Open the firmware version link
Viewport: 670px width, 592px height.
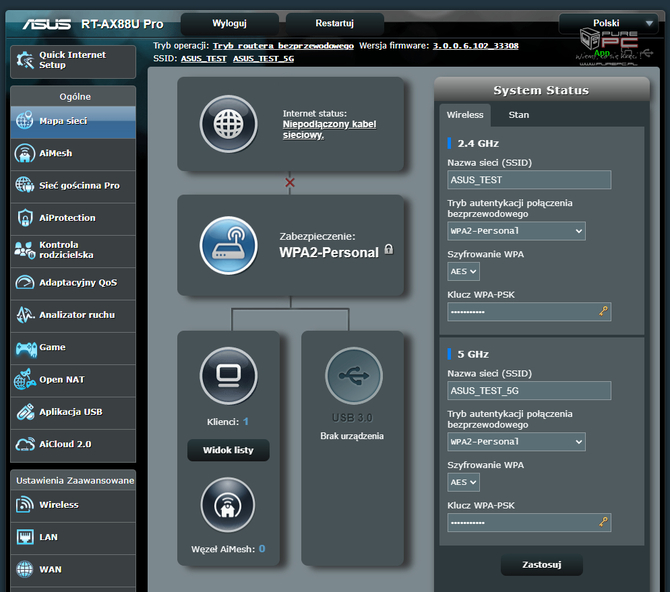tap(476, 46)
